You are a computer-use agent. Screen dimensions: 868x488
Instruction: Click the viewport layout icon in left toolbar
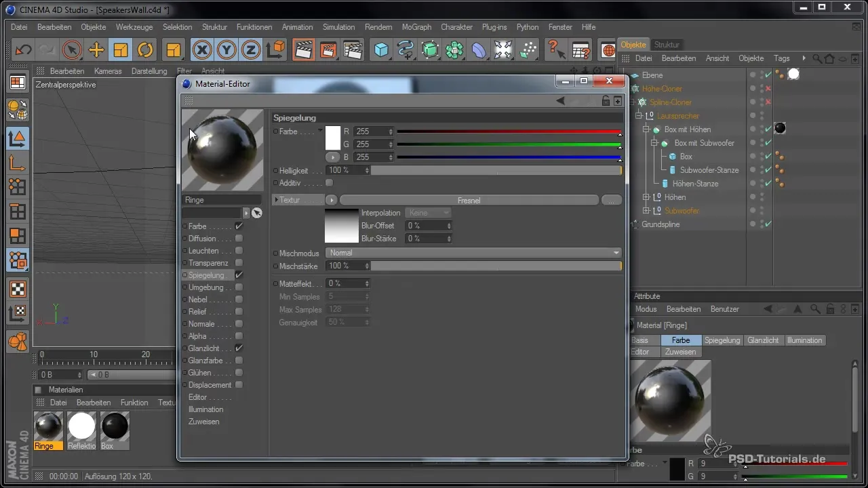pyautogui.click(x=18, y=82)
